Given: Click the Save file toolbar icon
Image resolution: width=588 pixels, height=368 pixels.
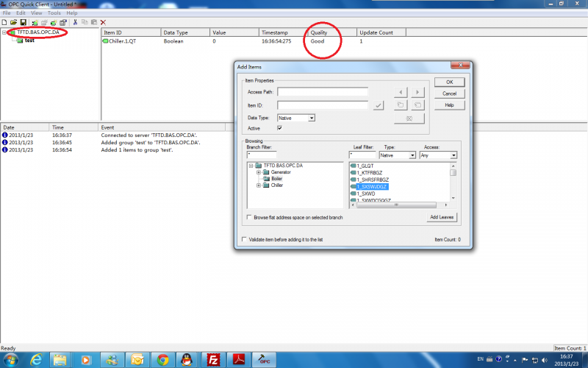Looking at the screenshot, I should (24, 23).
